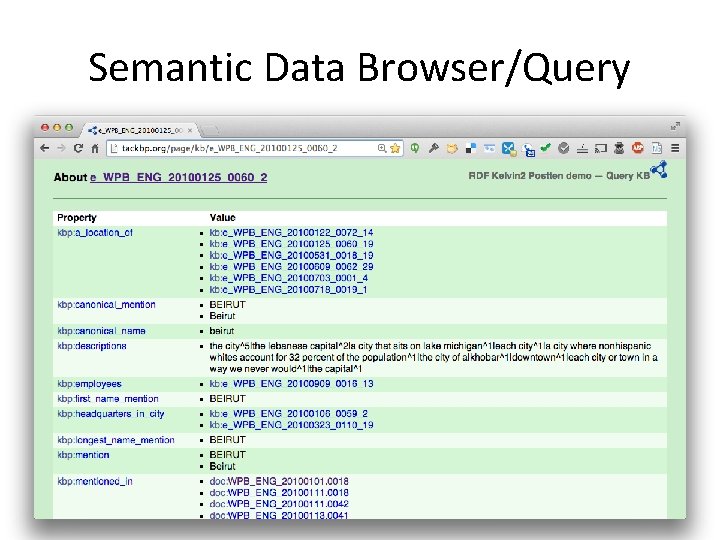Click BEIRUT in the longest_name_mention row
This screenshot has height=540, width=720.
227,440
